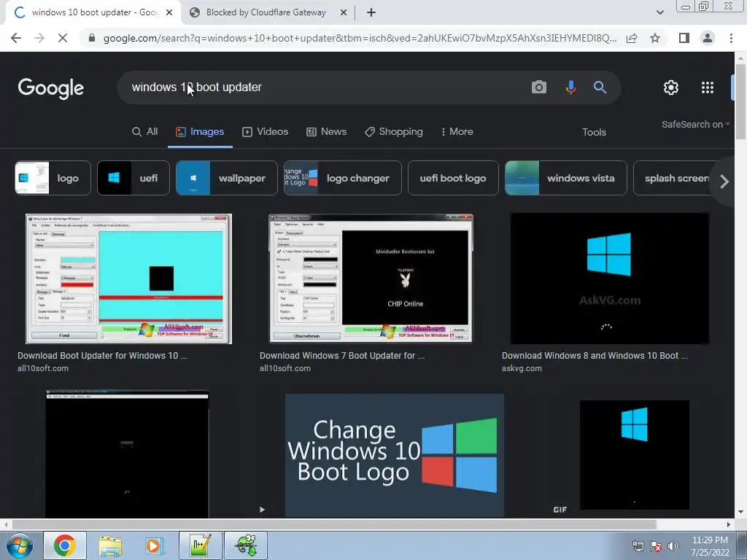This screenshot has height=560, width=747.
Task: Filter by the logo changer chip
Action: tap(343, 178)
